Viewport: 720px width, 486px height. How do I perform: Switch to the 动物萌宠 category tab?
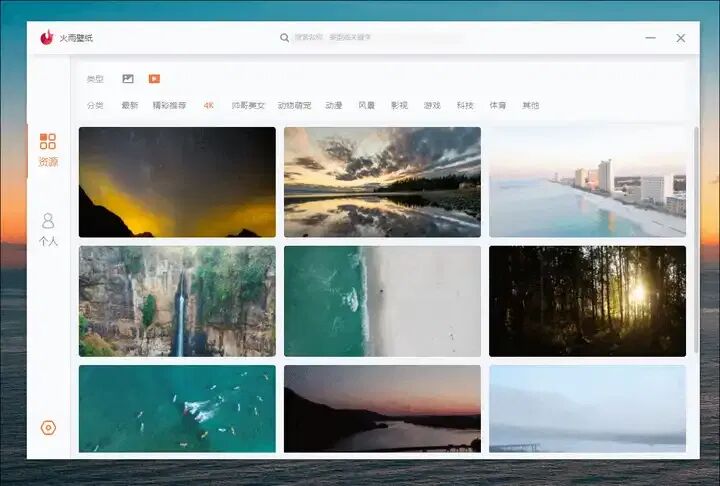click(294, 105)
